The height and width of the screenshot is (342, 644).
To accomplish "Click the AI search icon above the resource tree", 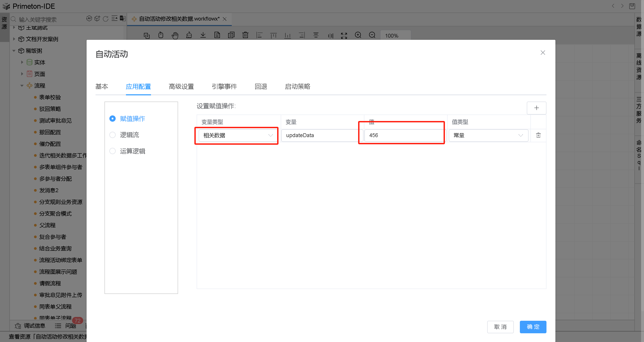I will pyautogui.click(x=89, y=18).
